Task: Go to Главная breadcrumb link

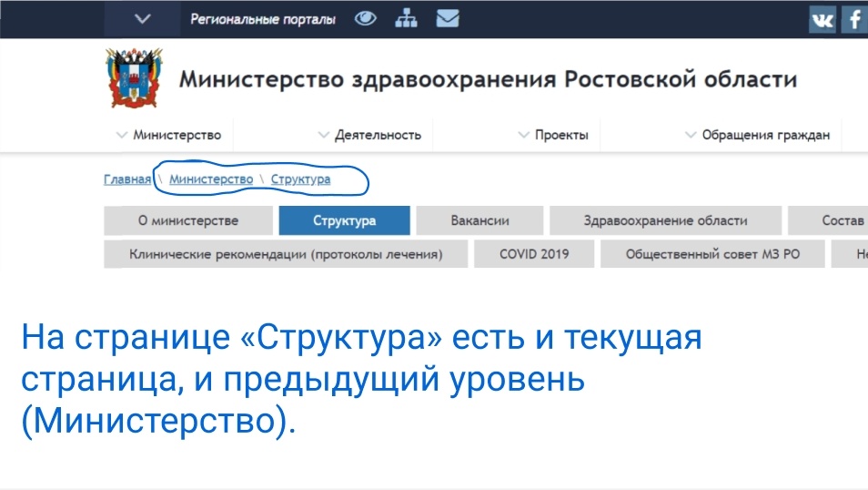Action: click(x=126, y=179)
